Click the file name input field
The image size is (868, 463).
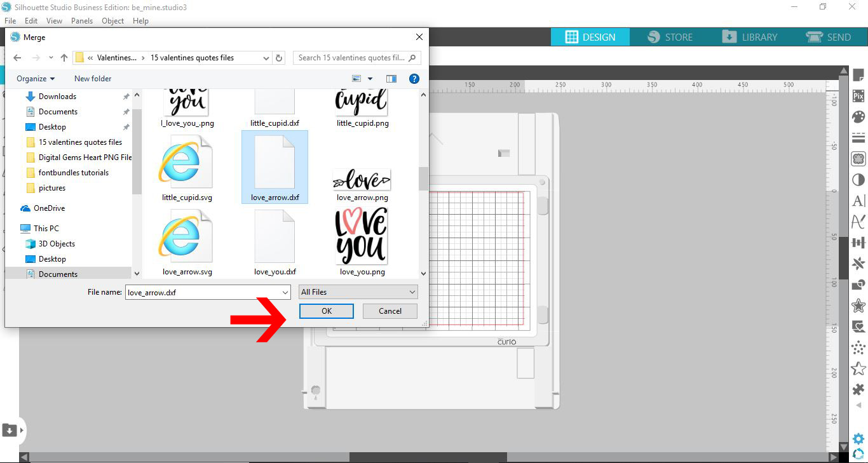(x=202, y=292)
